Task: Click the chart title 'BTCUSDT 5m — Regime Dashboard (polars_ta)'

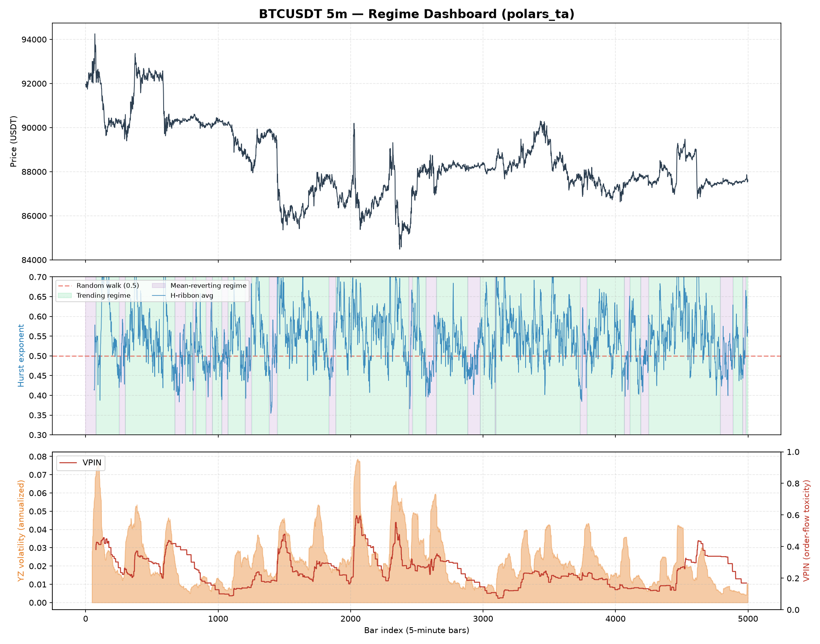Action: [x=417, y=14]
